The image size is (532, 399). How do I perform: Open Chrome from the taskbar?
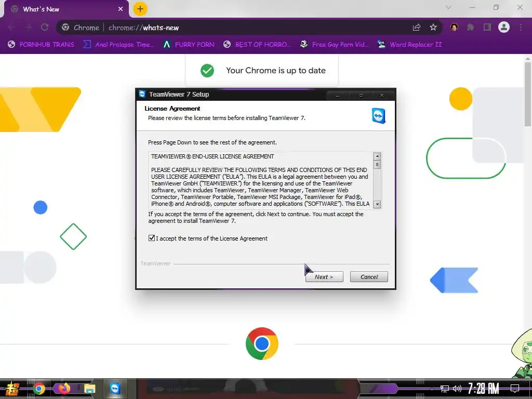(38, 389)
